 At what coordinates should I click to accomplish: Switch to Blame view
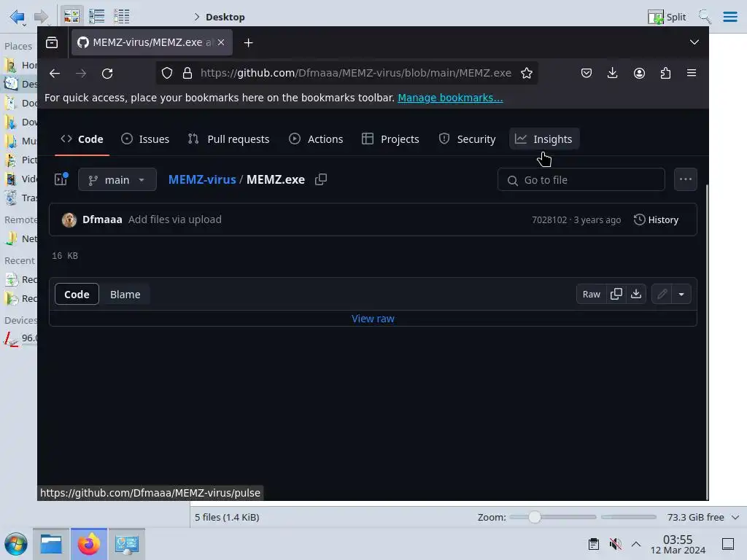125,295
